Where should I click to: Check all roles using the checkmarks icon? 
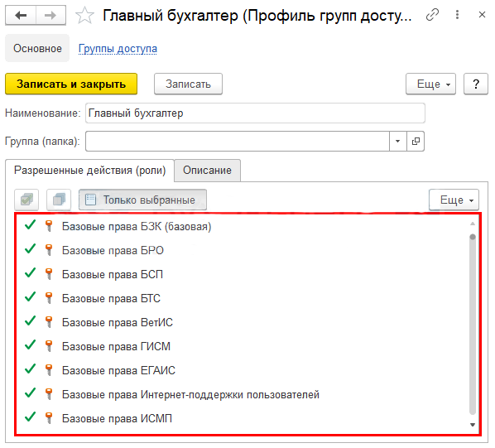click(x=26, y=200)
